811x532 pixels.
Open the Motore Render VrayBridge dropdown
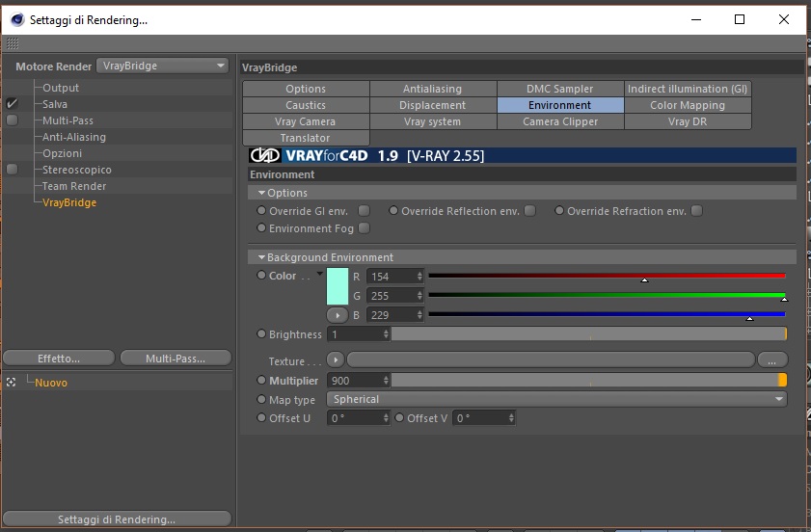pos(162,66)
